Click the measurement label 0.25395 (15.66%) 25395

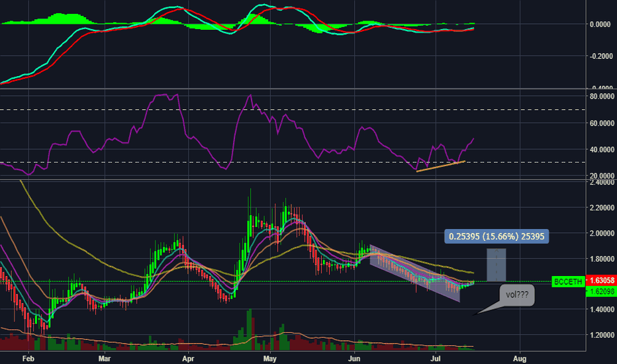coord(497,236)
